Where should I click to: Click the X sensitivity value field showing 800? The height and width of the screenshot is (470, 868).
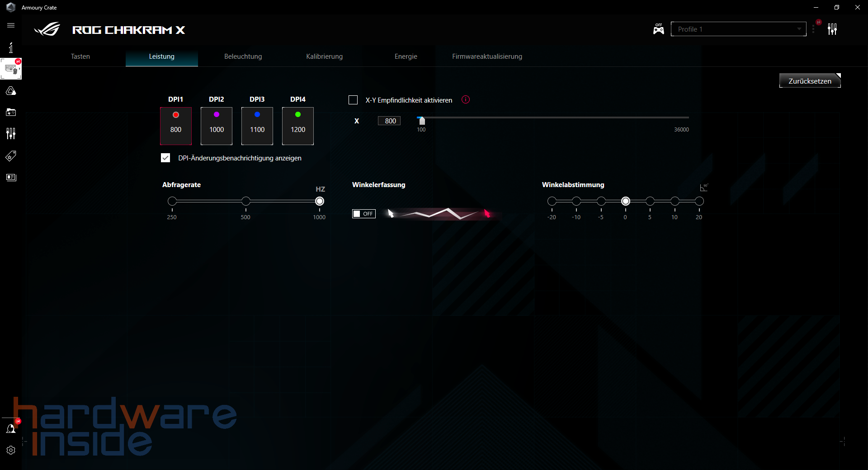(389, 121)
